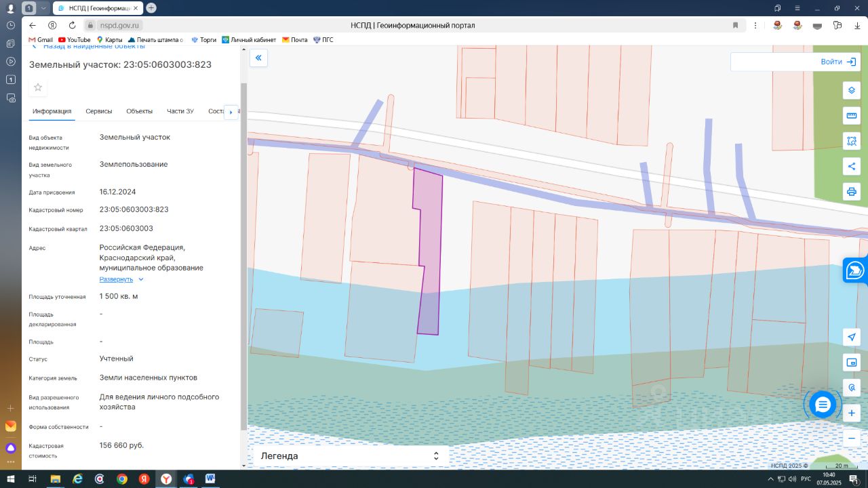Open a new browser tab
This screenshot has height=488, width=868.
pyautogui.click(x=151, y=8)
